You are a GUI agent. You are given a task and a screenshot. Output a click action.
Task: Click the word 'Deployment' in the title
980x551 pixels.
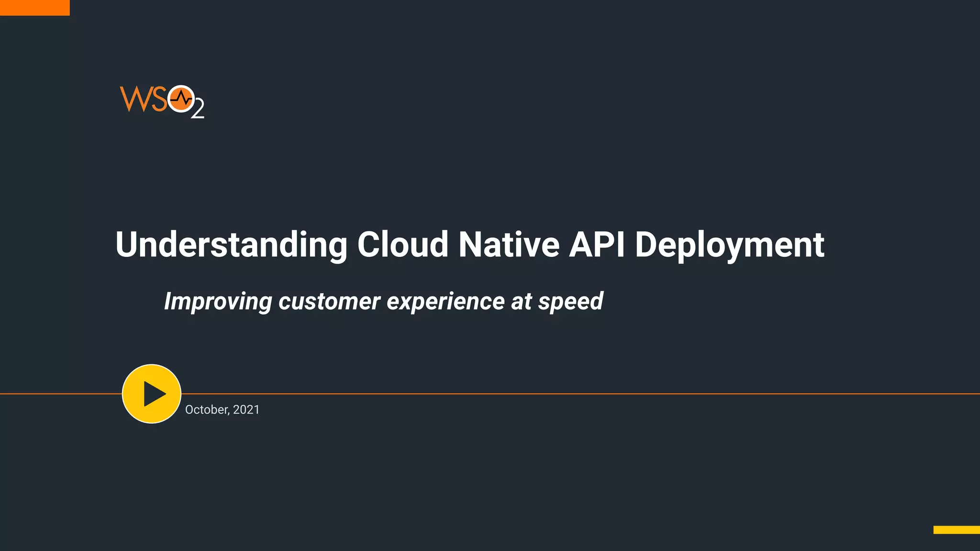click(729, 245)
